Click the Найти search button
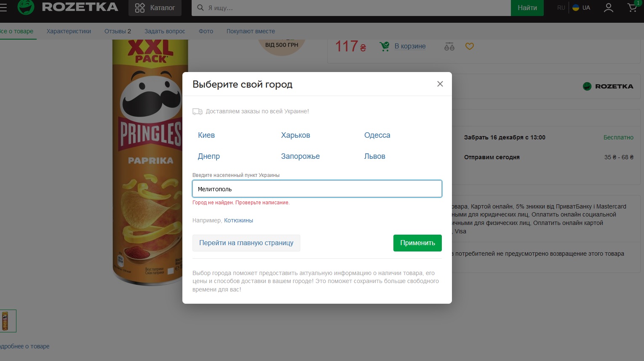Viewport: 644px width, 361px height. point(527,8)
